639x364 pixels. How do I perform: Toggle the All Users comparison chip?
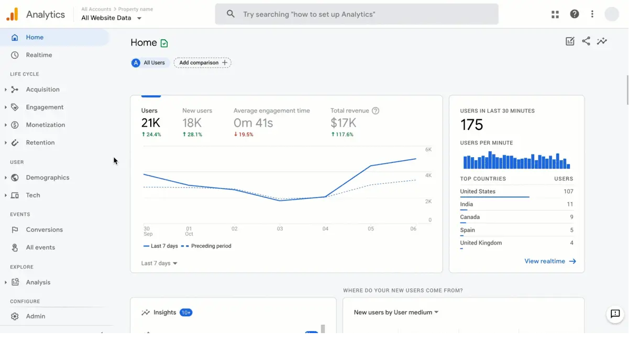(x=150, y=62)
